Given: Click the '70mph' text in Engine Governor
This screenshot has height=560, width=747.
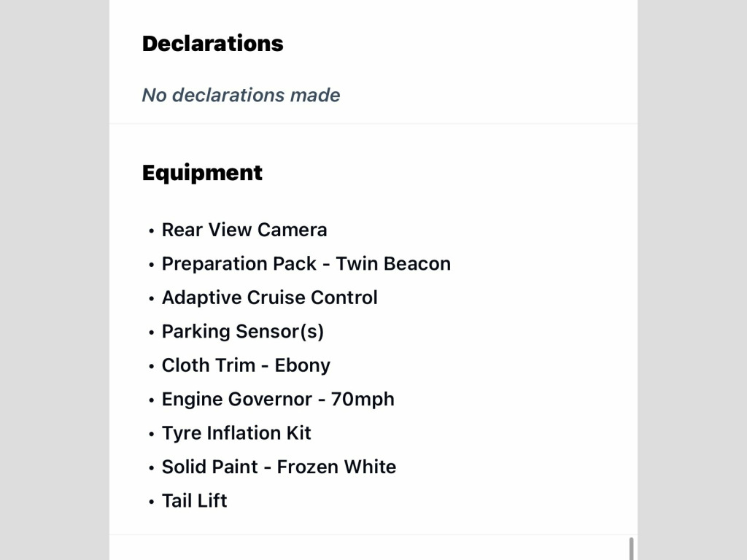Looking at the screenshot, I should [x=363, y=400].
